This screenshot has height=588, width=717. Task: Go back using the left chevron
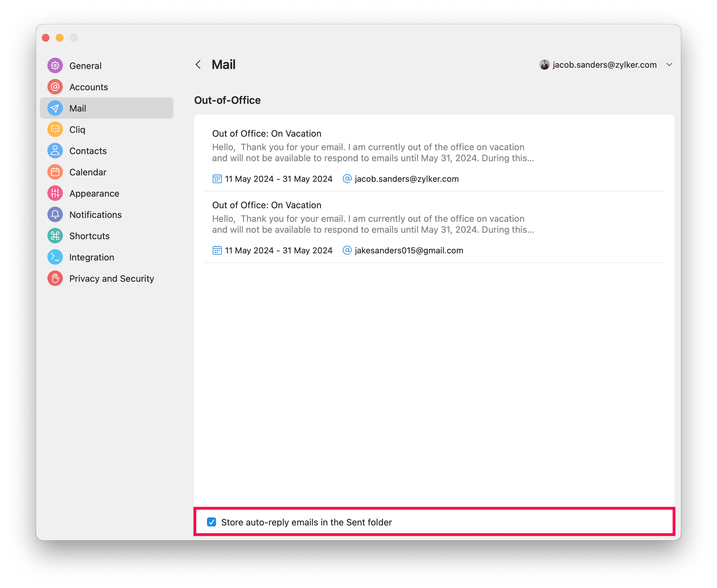(x=199, y=65)
